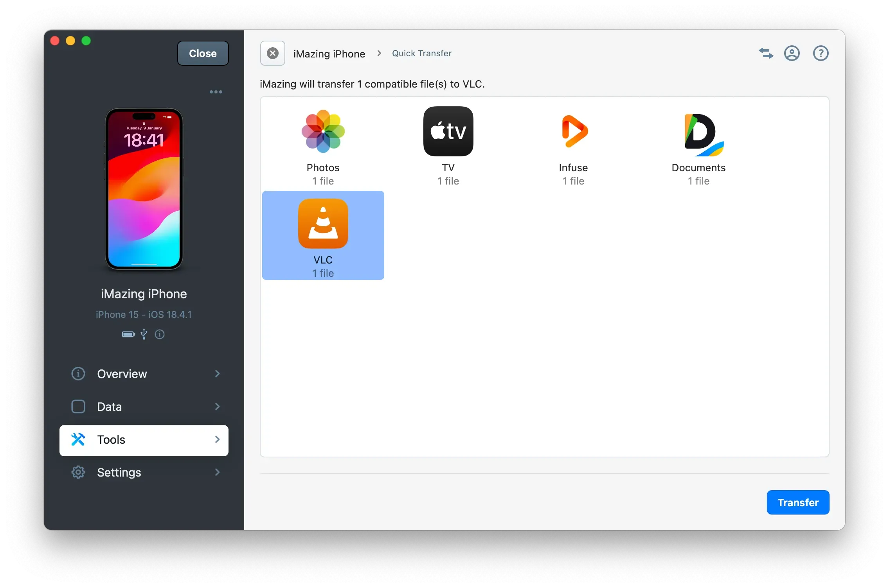Open the Help question mark icon
Screen dimensions: 889x588
click(x=821, y=53)
